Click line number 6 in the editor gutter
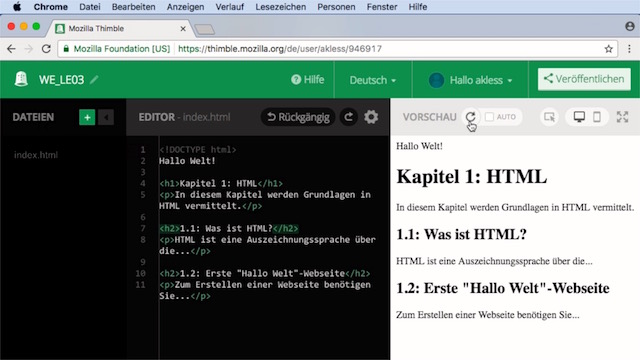640x360 pixels. [143, 217]
